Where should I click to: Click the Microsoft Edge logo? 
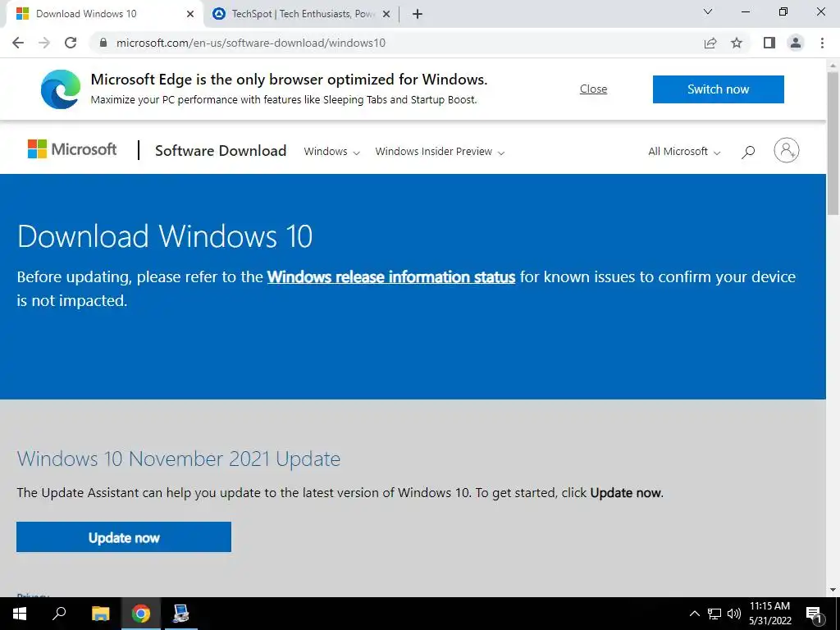pyautogui.click(x=61, y=89)
